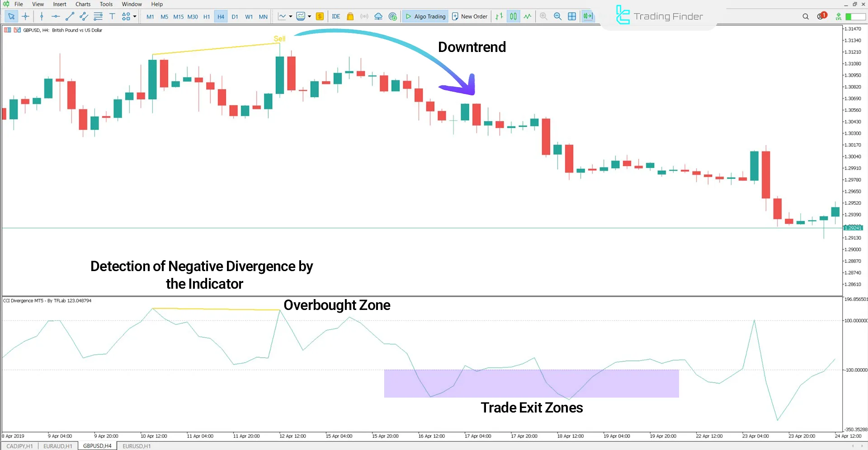The height and width of the screenshot is (450, 868).
Task: Zoom out the chart
Action: pos(557,16)
